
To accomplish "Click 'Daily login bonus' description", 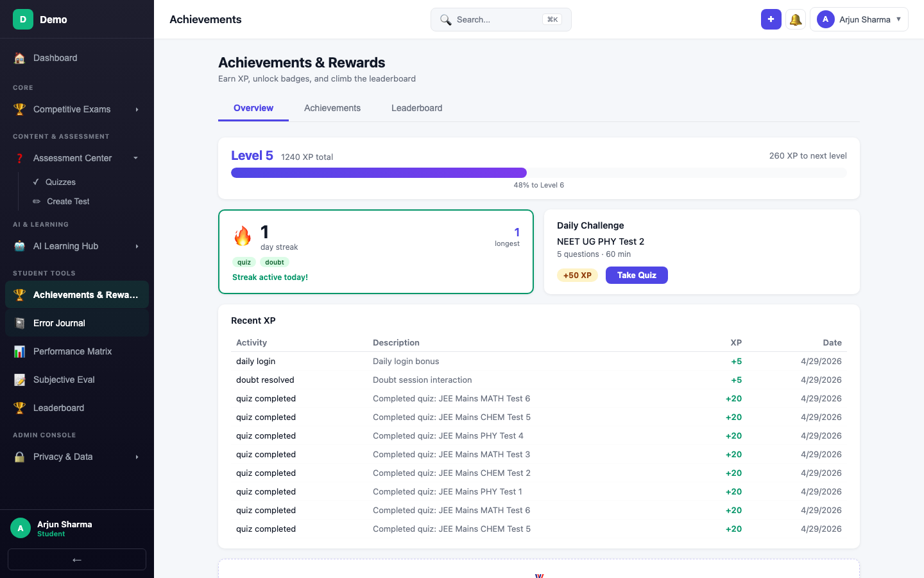I will tap(406, 362).
